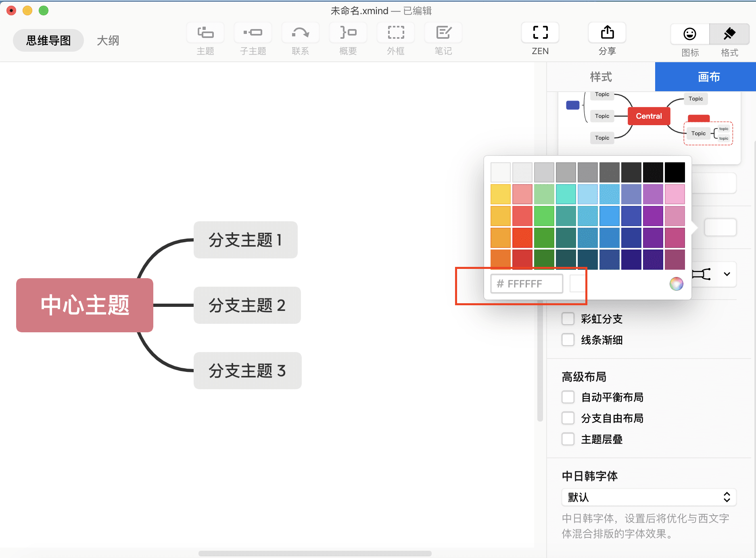Open the 中日韩字体 默认 dropdown
Screen dimensions: 756x558
[649, 497]
